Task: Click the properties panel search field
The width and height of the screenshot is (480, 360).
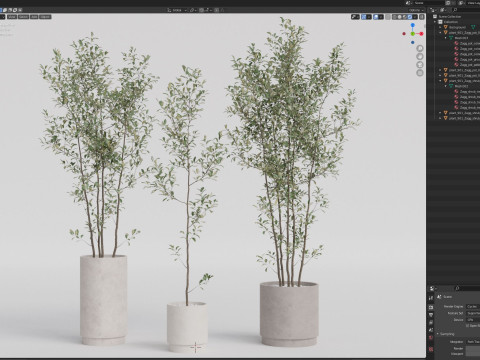Action: (467, 288)
